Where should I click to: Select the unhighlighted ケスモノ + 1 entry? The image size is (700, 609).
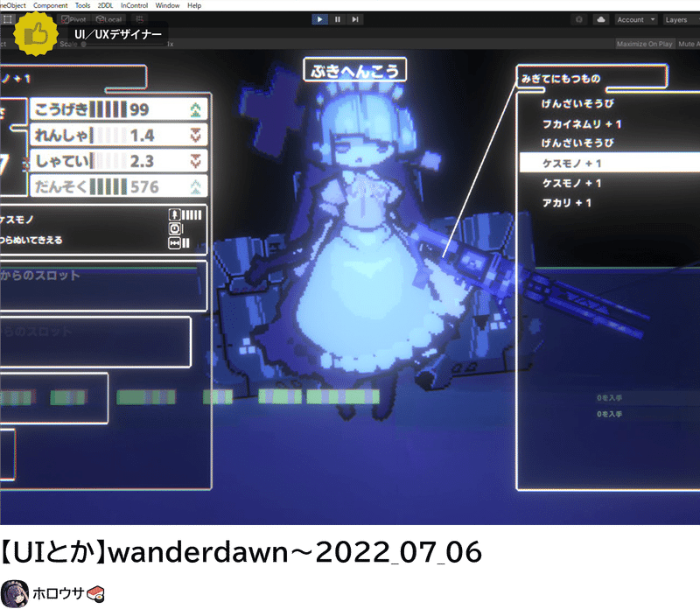(571, 183)
